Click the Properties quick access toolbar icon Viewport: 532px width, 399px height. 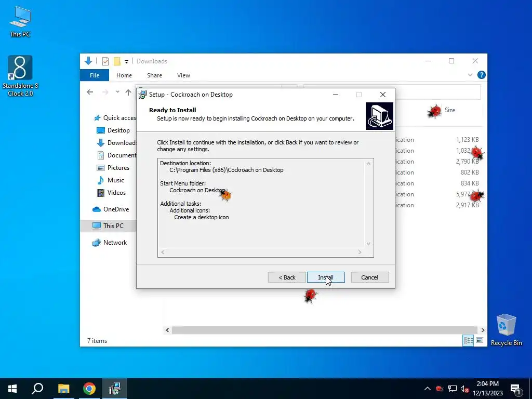105,61
